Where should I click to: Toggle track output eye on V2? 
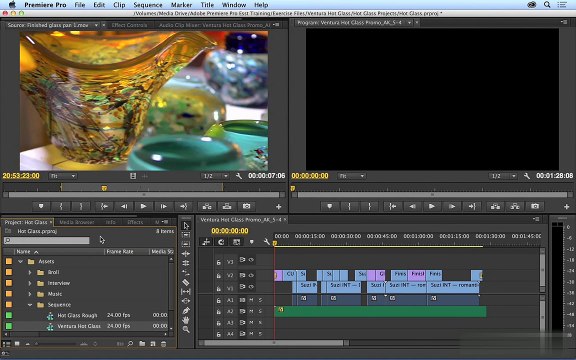coord(251,275)
